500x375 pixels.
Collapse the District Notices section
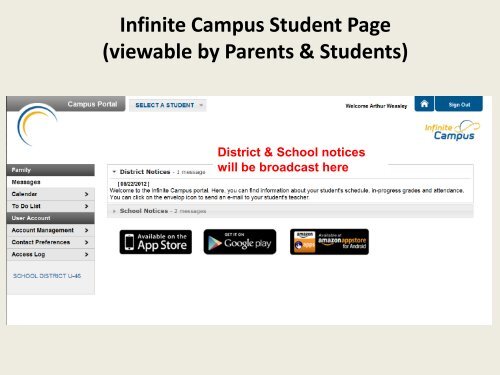point(114,172)
